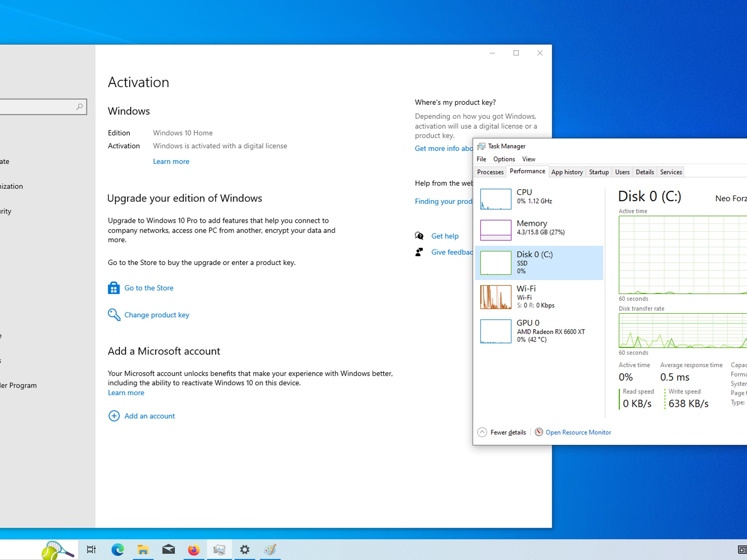Open the Options menu in Task Manager
This screenshot has height=560, width=747.
pyautogui.click(x=504, y=159)
